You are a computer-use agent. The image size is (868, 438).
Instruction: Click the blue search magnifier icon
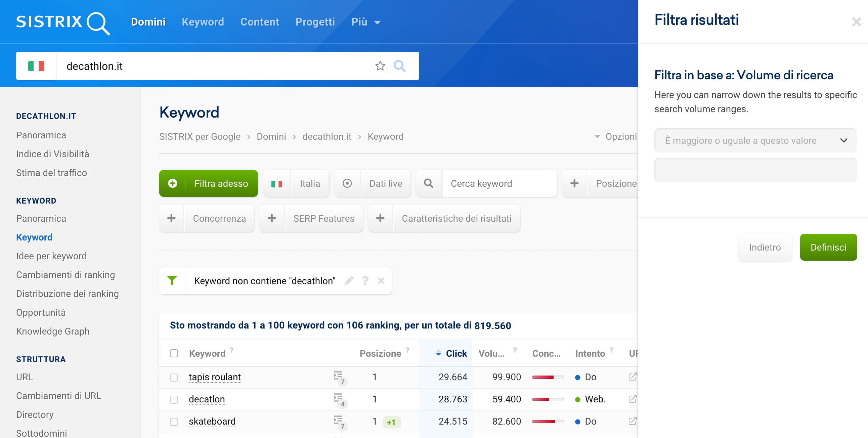(x=399, y=66)
